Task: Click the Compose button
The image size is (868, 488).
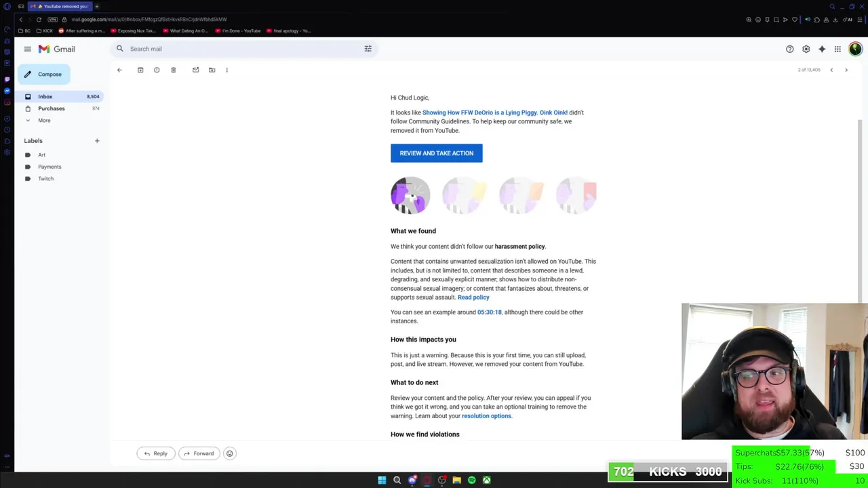Action: (x=44, y=75)
